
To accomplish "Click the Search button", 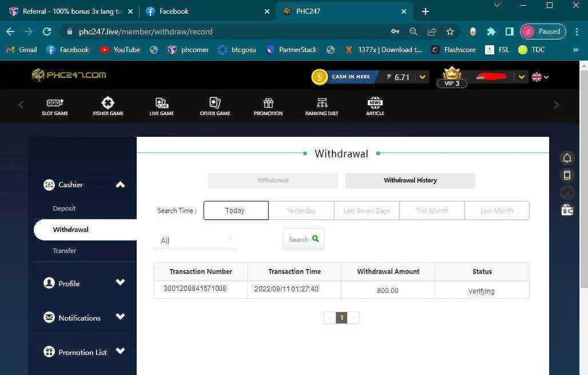I will (304, 239).
